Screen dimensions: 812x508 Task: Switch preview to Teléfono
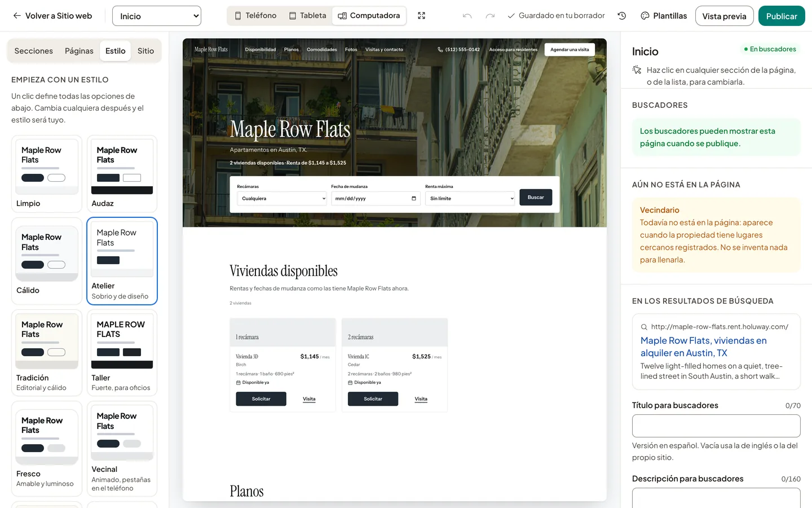(255, 16)
